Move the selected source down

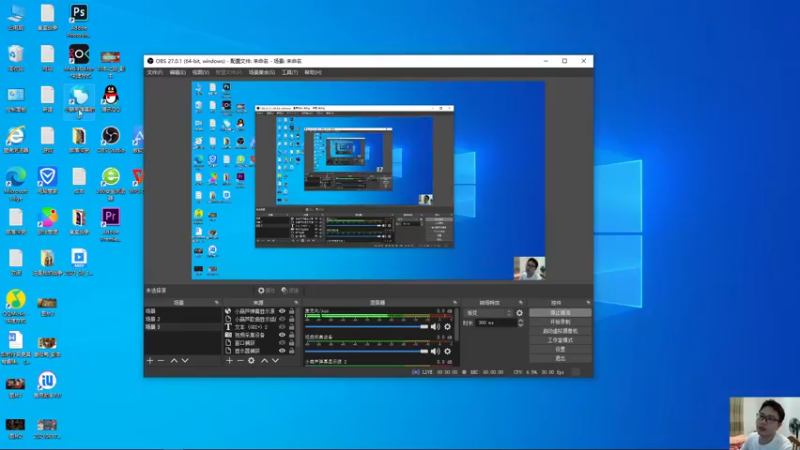(276, 361)
